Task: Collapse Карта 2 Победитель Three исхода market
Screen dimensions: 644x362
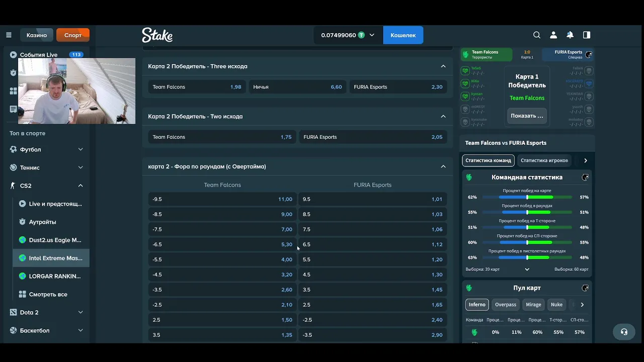Action: (443, 66)
